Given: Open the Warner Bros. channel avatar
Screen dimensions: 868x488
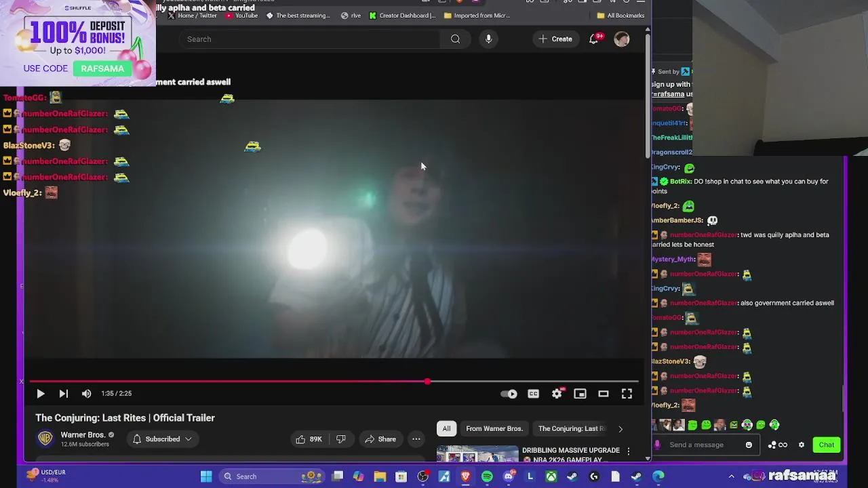Looking at the screenshot, I should pos(45,439).
